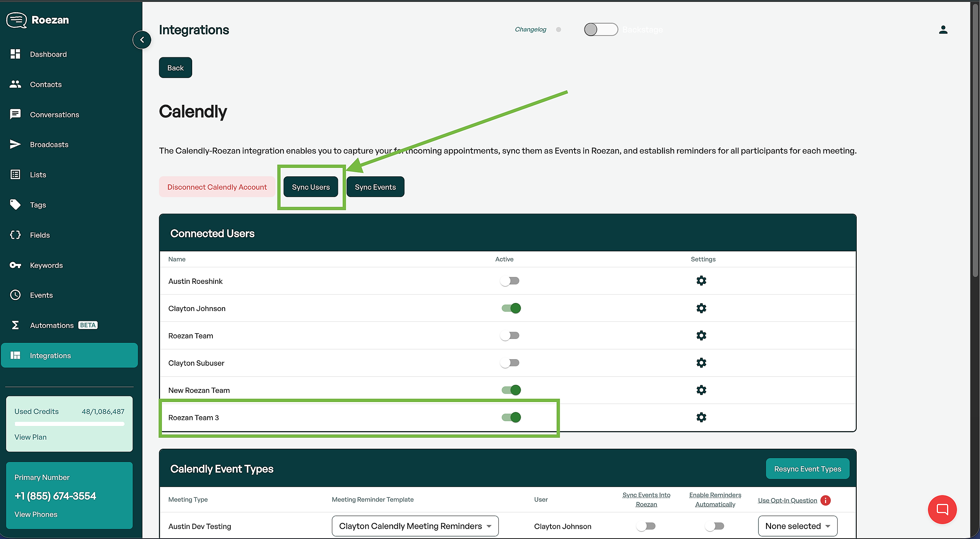The image size is (980, 539).
Task: Expand the Meeting Reminder Template dropdown
Action: [415, 526]
